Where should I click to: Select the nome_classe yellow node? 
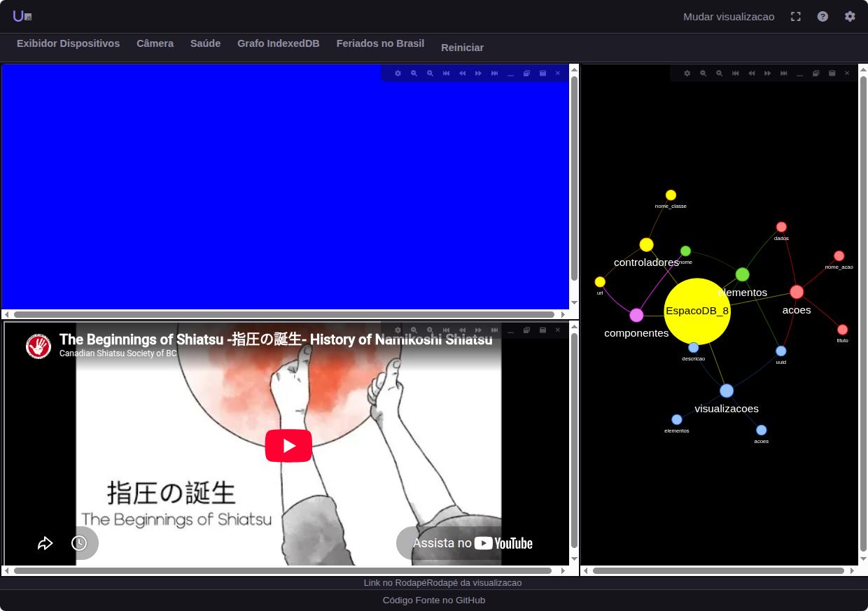click(x=671, y=195)
